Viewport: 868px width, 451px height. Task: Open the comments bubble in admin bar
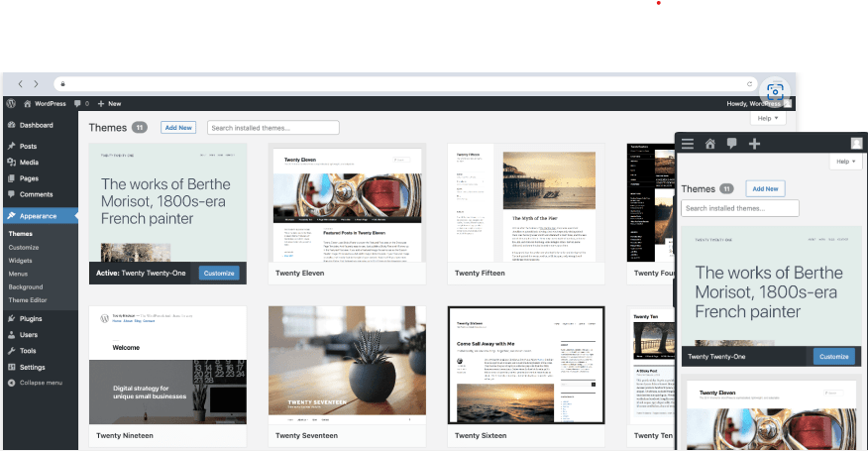click(x=77, y=104)
